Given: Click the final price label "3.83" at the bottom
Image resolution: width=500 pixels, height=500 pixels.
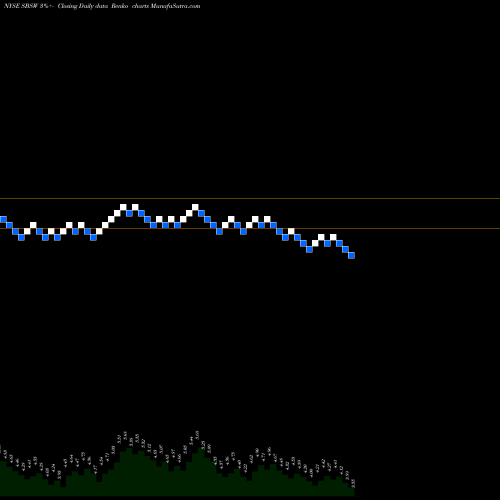Looking at the screenshot, I should pyautogui.click(x=353, y=483).
